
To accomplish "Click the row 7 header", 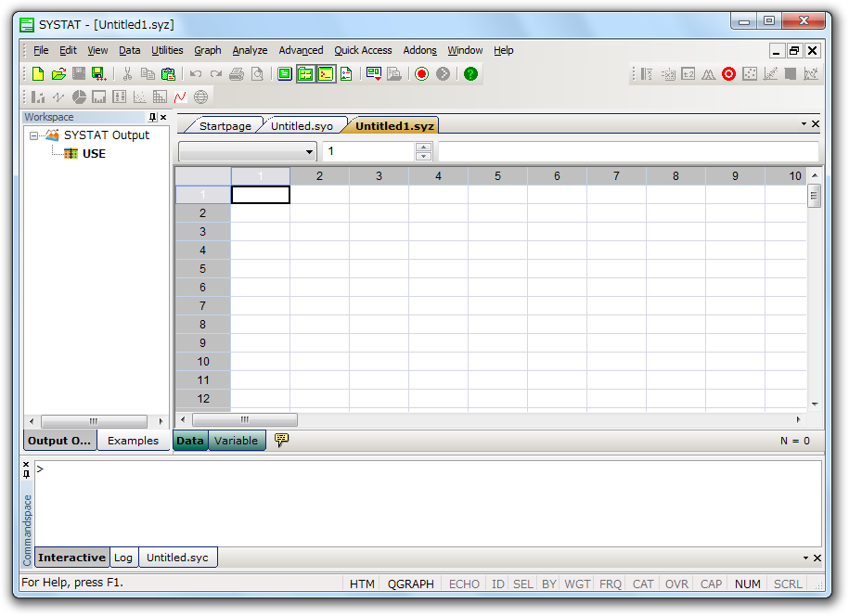I will [202, 306].
